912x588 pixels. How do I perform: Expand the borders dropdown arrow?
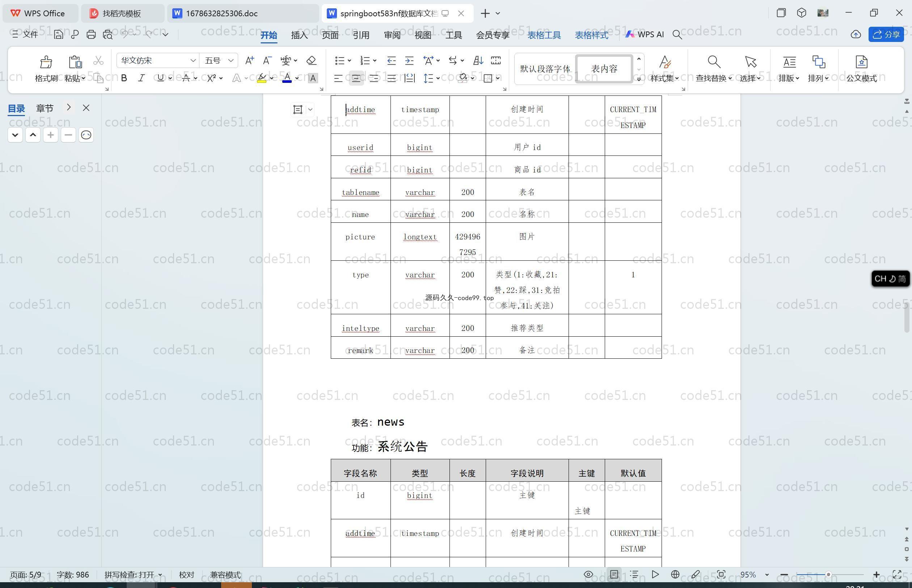tap(498, 78)
